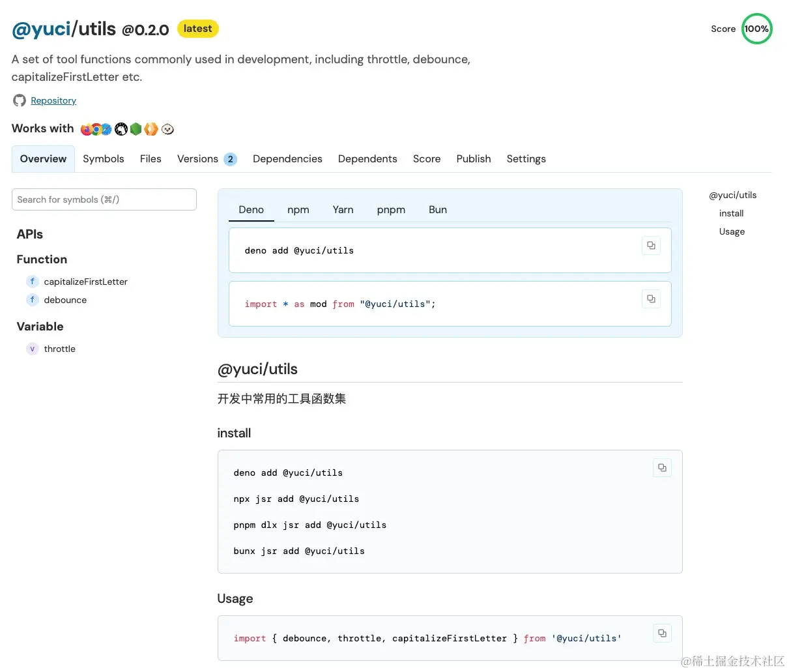Click the Deno runtime compatibility icon
The height and width of the screenshot is (672, 789).
(x=121, y=129)
